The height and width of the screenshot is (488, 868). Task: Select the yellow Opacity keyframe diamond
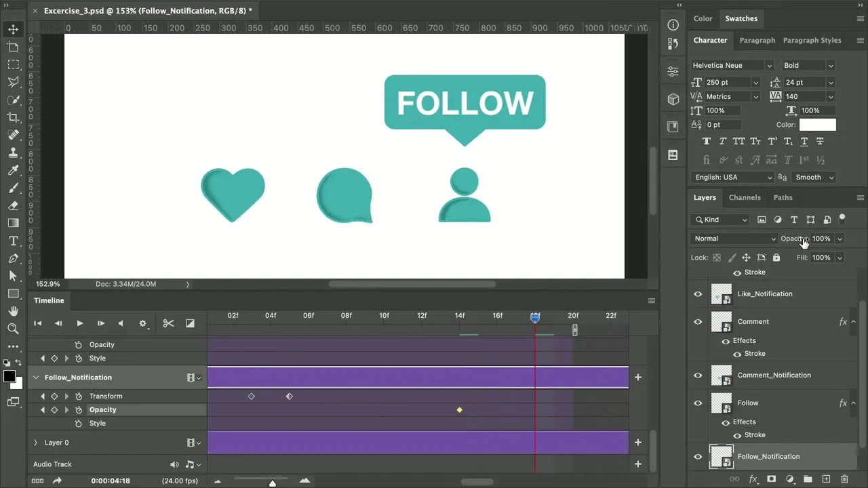coord(460,410)
